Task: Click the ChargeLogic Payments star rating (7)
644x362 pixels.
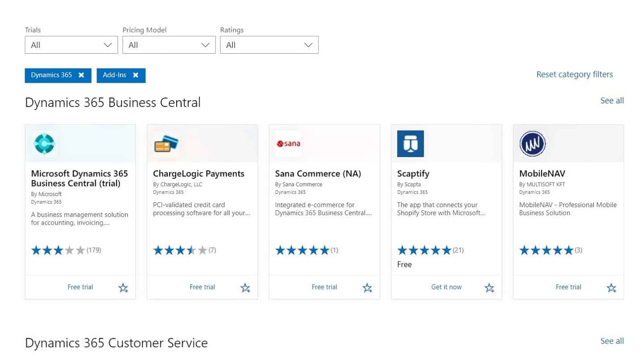Action: pos(185,250)
